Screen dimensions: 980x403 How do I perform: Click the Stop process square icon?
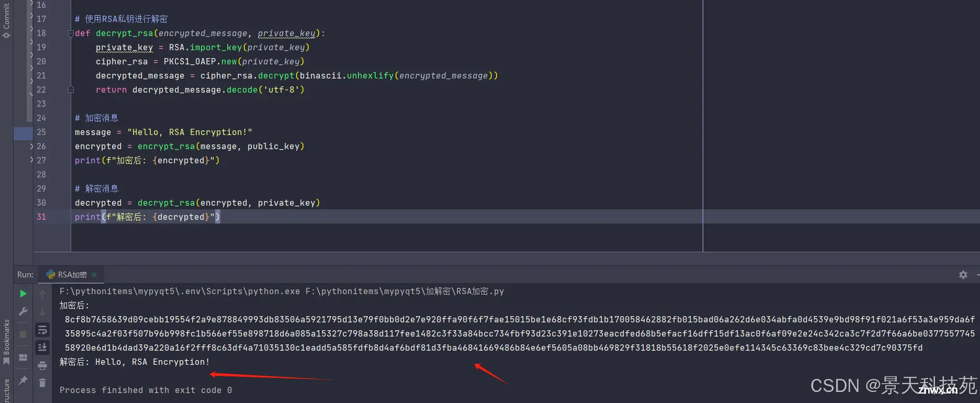coord(23,334)
